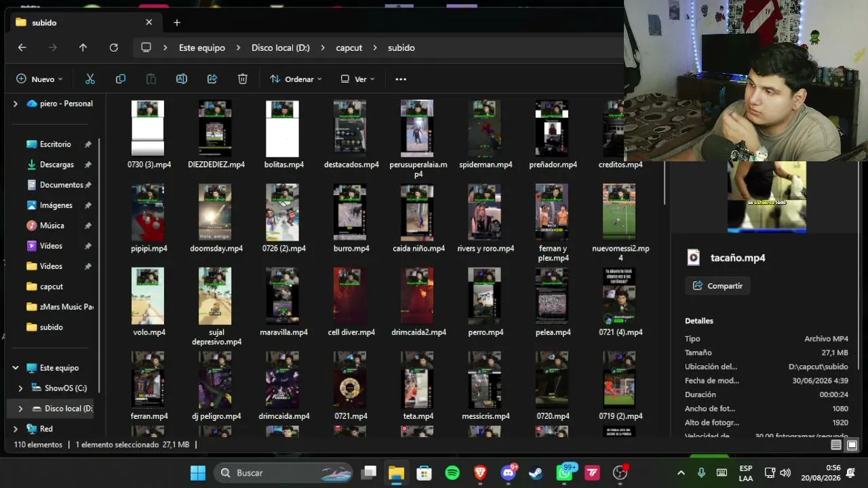868x488 pixels.
Task: Cut the selected file
Action: click(90, 79)
